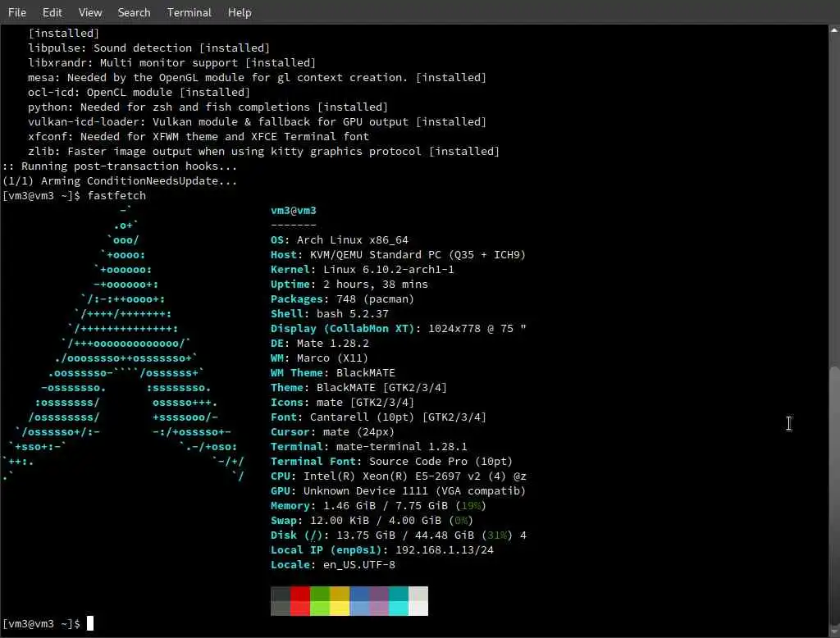Screen dimensions: 840x638
Task: Click the 'Local IP (enp0s1)' line
Action: coord(382,550)
